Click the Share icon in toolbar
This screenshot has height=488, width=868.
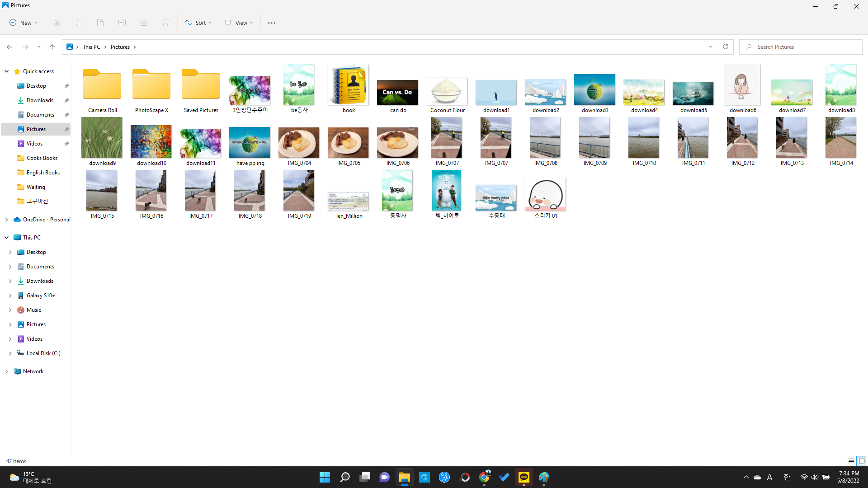[x=144, y=23]
